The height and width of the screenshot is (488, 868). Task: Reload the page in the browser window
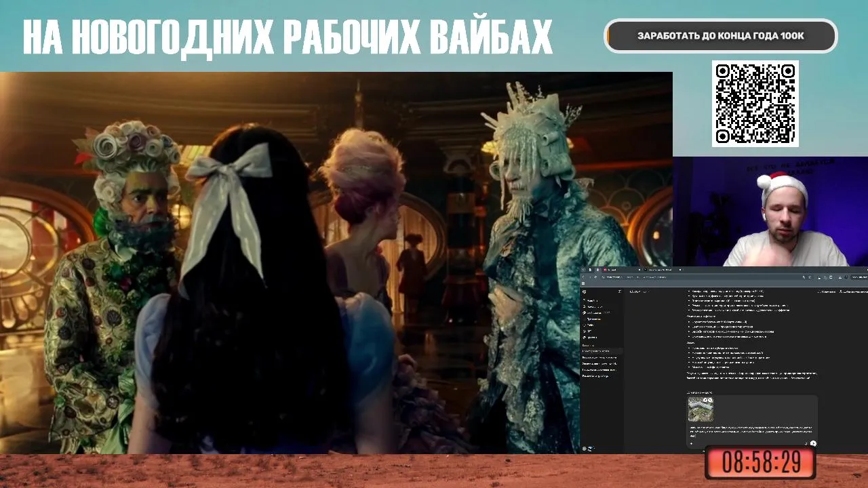(595, 277)
